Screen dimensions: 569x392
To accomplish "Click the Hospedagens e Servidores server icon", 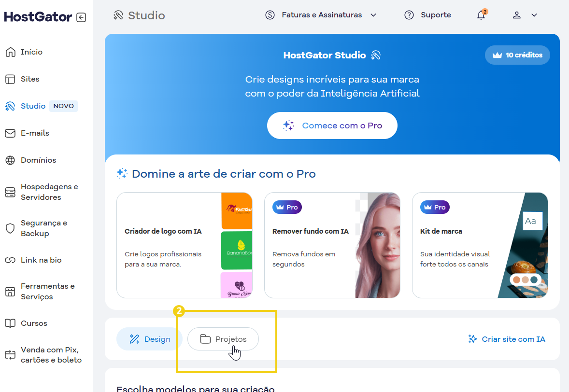I will coord(10,192).
